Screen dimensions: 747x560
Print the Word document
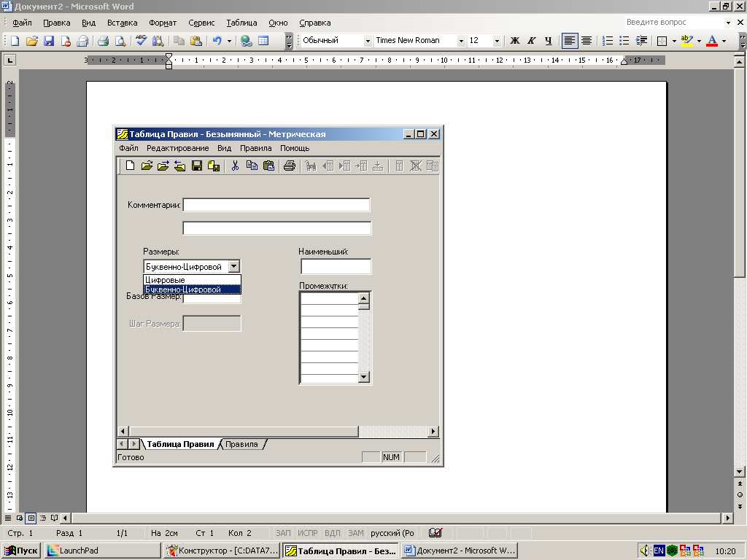coord(104,41)
